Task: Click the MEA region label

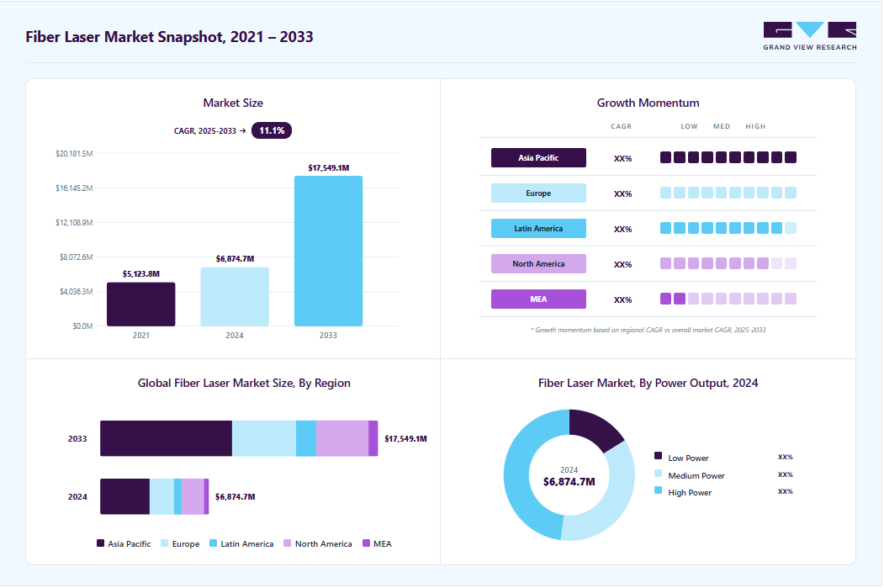Action: point(538,299)
